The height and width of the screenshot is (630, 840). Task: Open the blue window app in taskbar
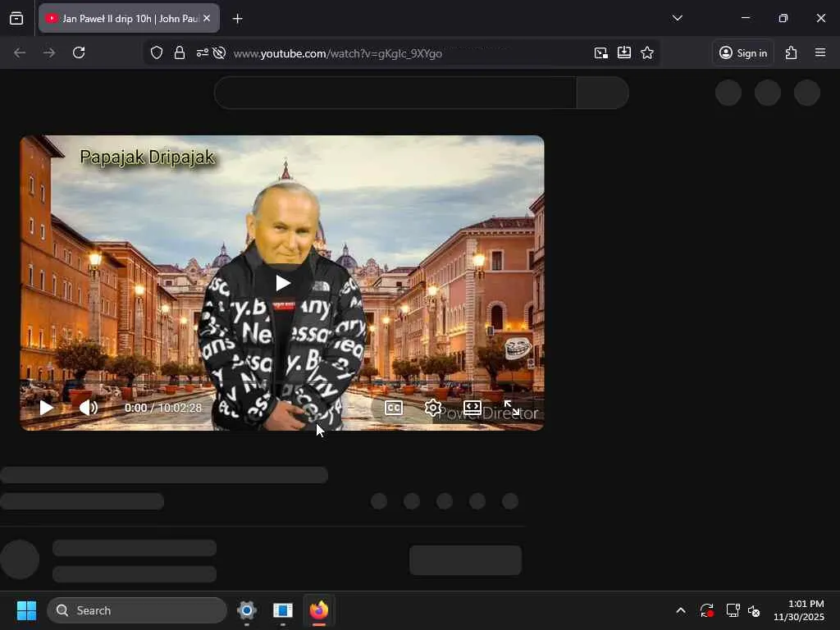pos(282,610)
